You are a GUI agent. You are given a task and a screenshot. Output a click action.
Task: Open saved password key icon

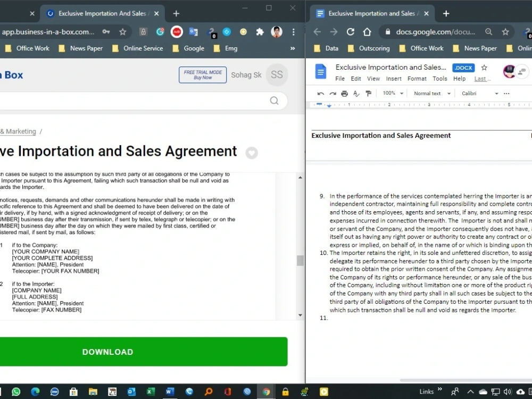tap(106, 32)
